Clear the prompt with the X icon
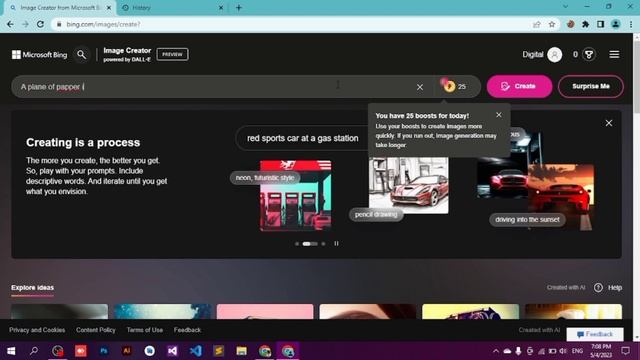 pyautogui.click(x=420, y=87)
